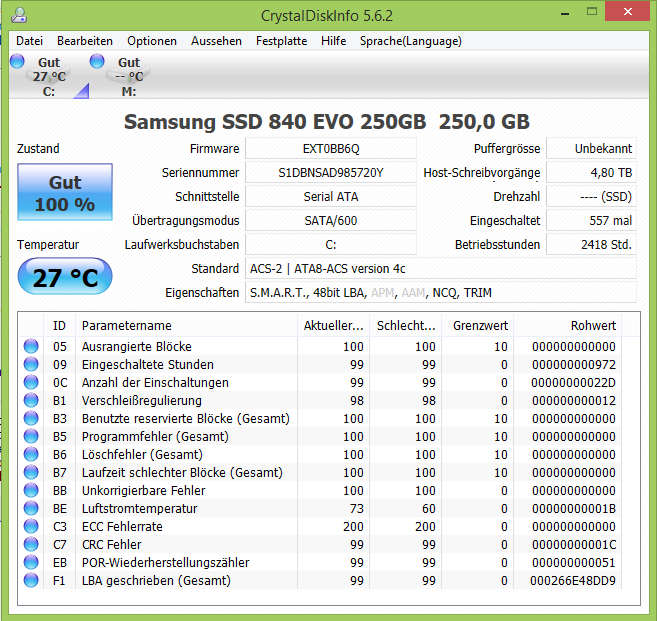The height and width of the screenshot is (621, 657).
Task: Click the Gut 100 % health status button
Action: [x=65, y=192]
